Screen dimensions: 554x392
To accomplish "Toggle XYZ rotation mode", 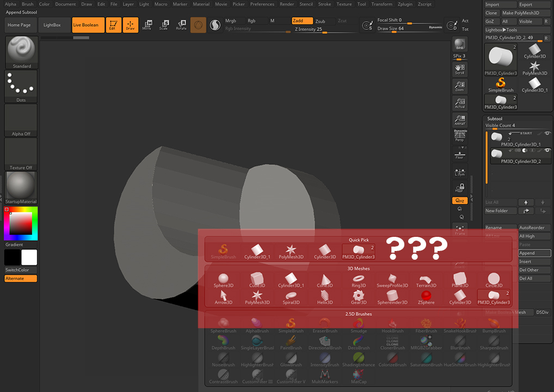I will tap(460, 200).
